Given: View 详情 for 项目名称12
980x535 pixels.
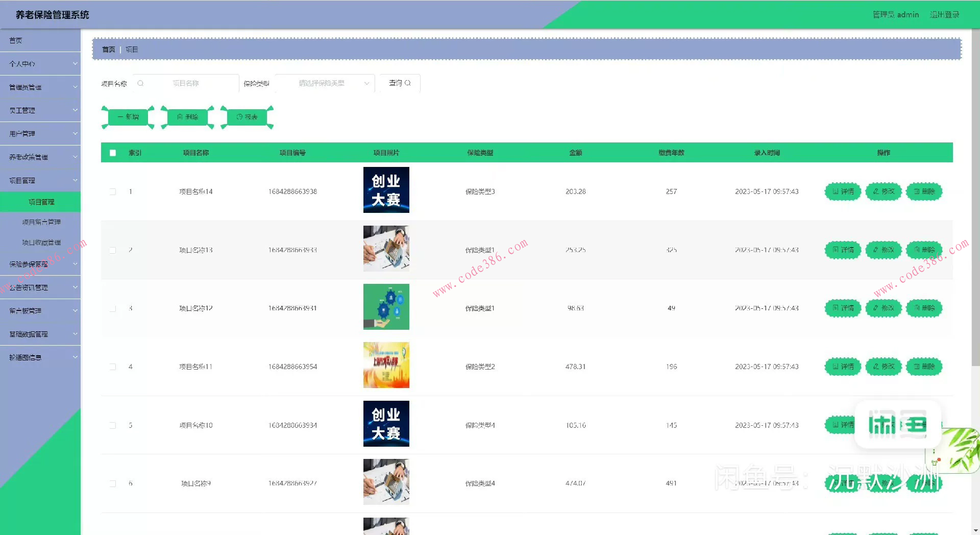Looking at the screenshot, I should 843,308.
